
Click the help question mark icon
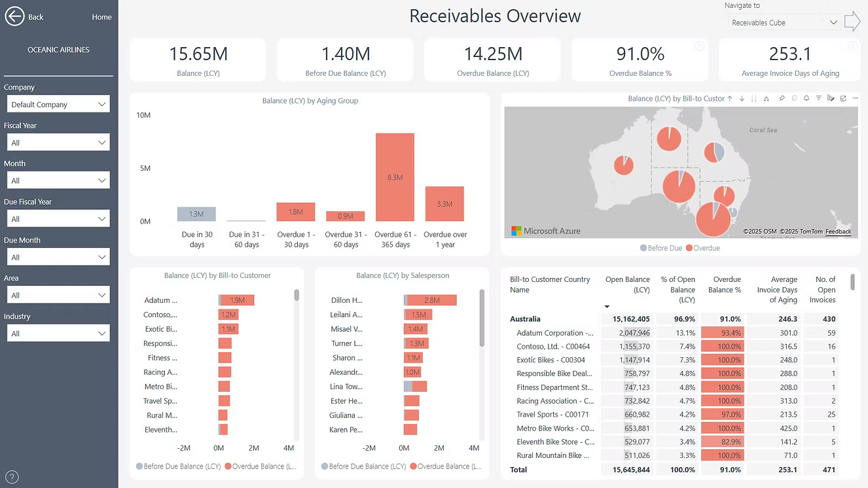(x=12, y=477)
